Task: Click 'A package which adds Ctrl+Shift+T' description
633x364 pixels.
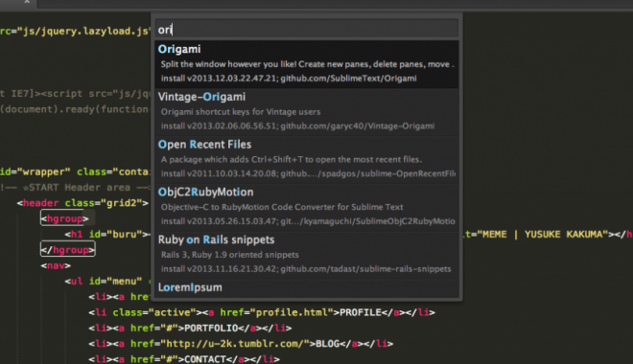Action: pos(291,159)
